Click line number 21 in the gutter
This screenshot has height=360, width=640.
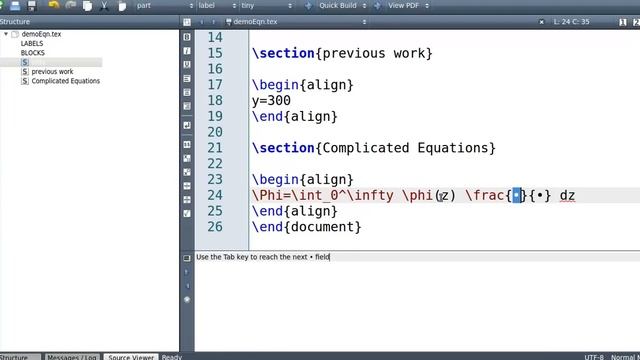pos(215,148)
